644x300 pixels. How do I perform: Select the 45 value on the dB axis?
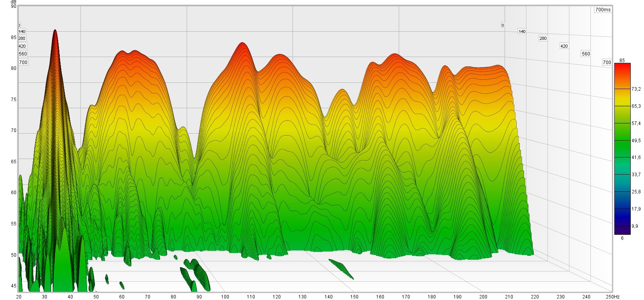tap(14, 286)
